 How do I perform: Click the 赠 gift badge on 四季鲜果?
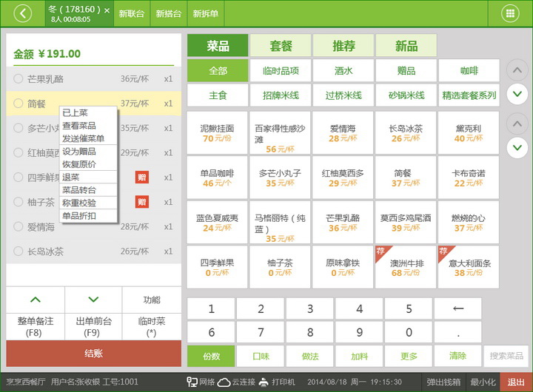coord(141,178)
